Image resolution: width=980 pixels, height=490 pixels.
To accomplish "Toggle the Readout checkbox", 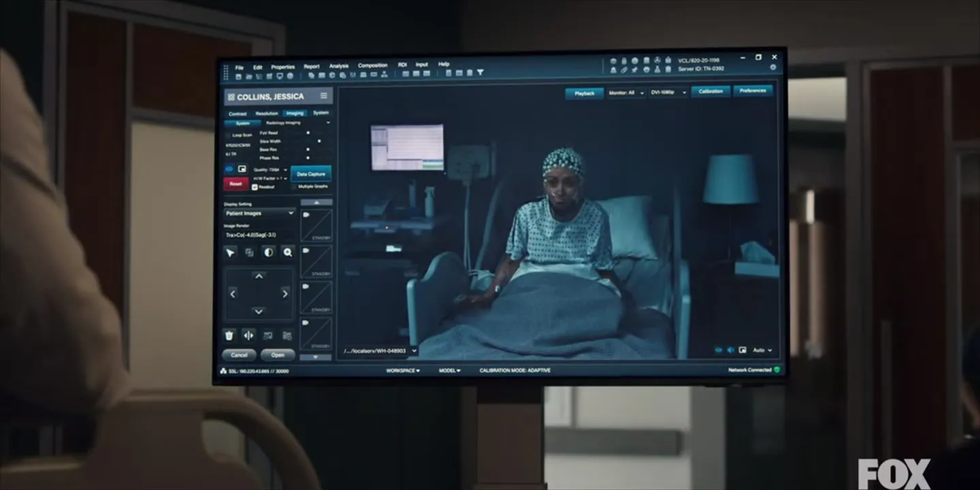I will [255, 186].
